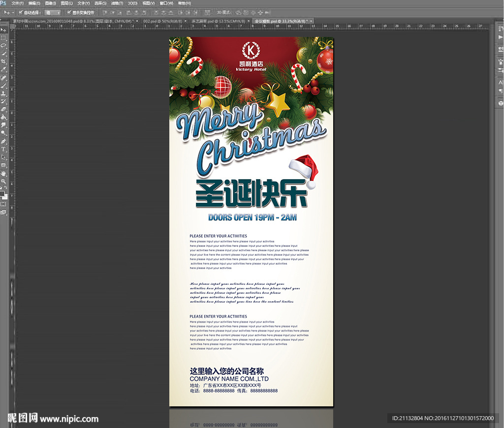Click the 圣诞快乐 headline on the canvas
This screenshot has width=504, height=428.
(252, 193)
